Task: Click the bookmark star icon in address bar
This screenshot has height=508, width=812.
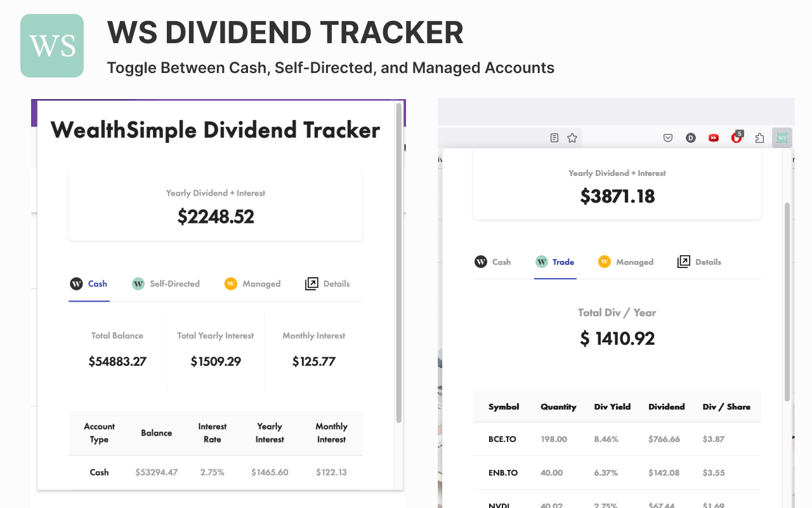Action: [x=572, y=137]
